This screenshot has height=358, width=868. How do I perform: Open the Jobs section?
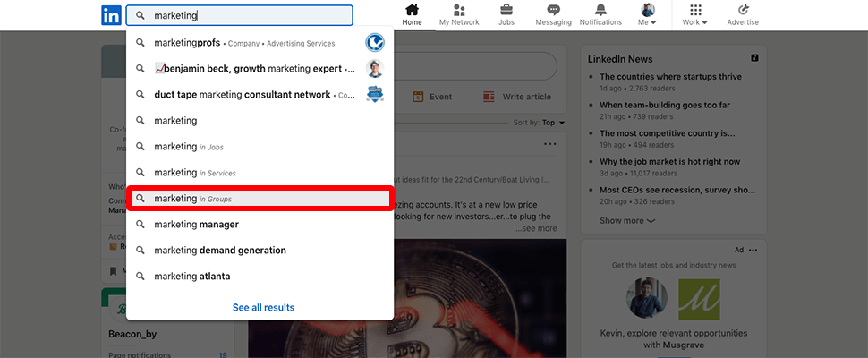[x=506, y=15]
